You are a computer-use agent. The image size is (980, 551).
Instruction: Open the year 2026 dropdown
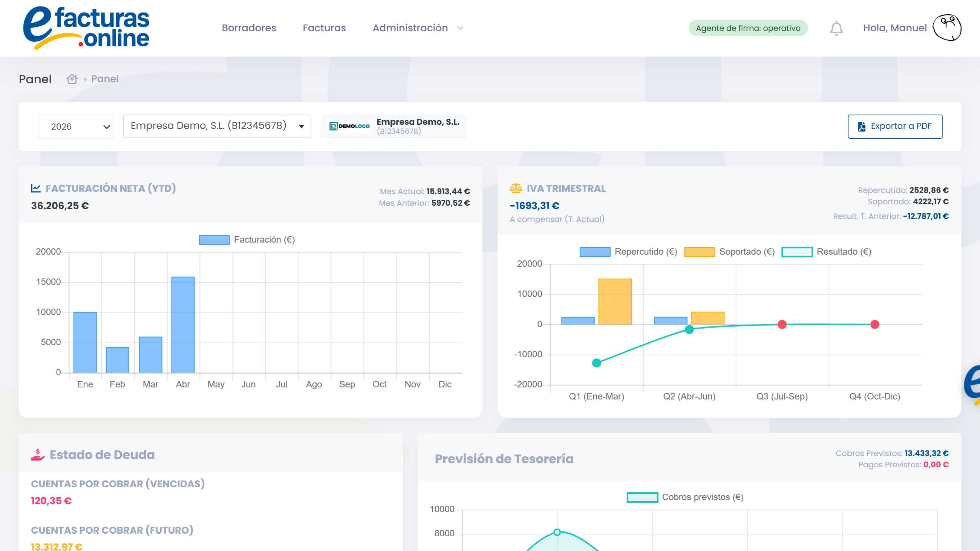(76, 127)
